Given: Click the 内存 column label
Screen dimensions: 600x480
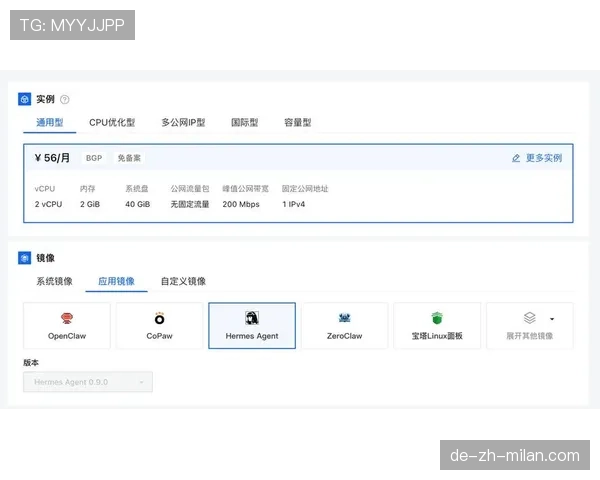Looking at the screenshot, I should [88, 189].
